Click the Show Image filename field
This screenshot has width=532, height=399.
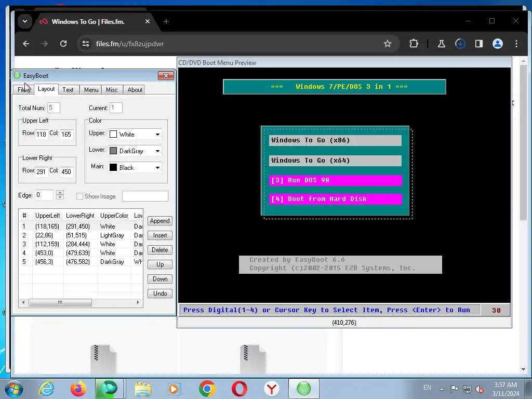click(x=145, y=196)
